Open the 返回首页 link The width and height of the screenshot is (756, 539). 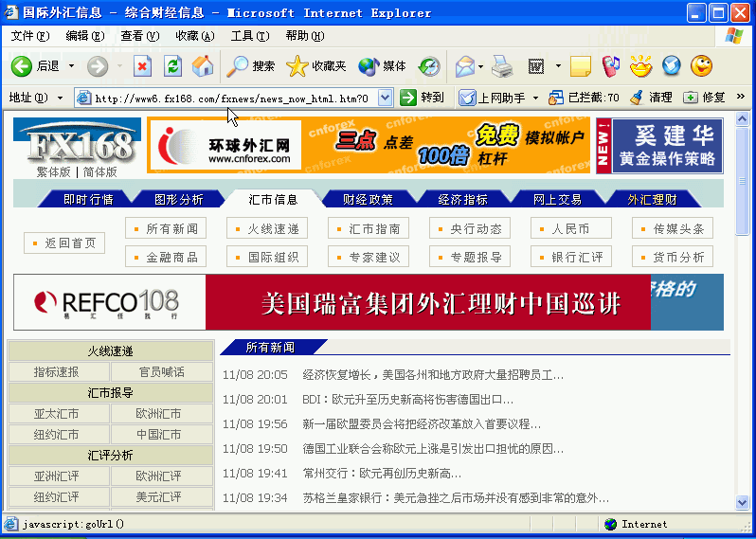[x=64, y=243]
